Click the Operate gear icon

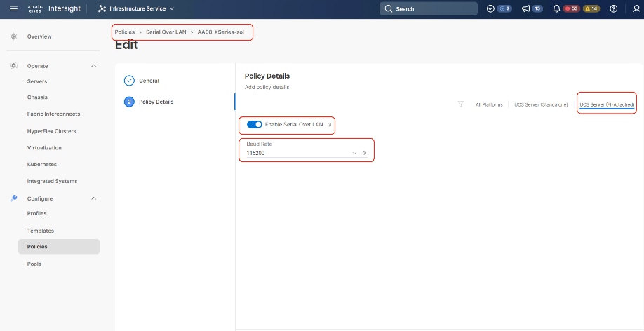13,66
